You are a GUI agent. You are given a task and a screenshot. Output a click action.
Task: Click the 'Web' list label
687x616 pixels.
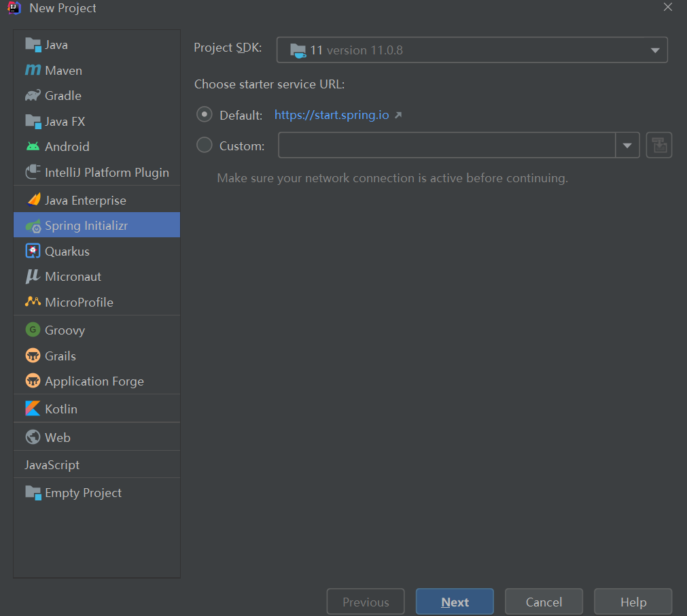click(57, 438)
